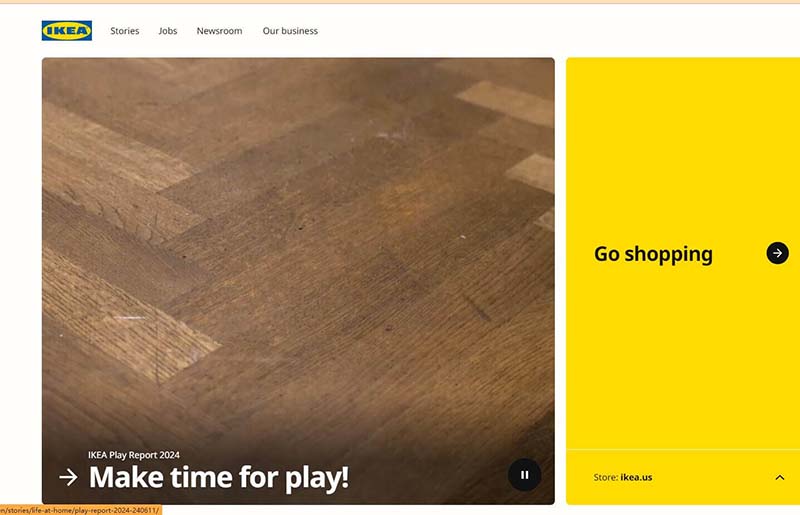Click the white arrow before Make time for play
800x515 pixels.
tap(68, 478)
